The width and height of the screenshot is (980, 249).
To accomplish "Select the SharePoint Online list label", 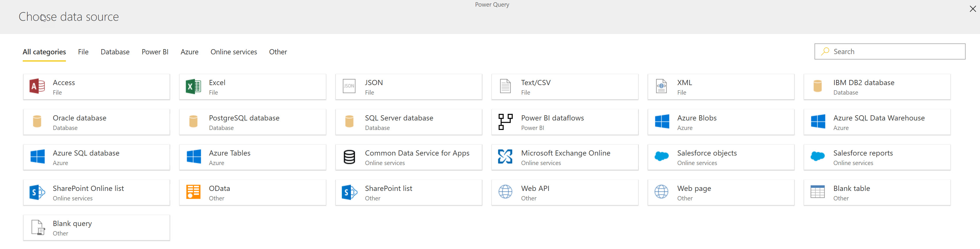I will click(x=88, y=188).
